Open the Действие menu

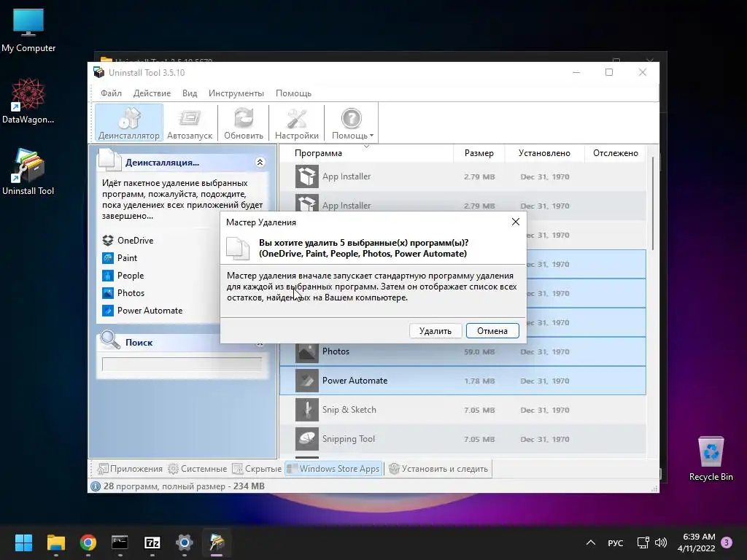click(x=152, y=93)
